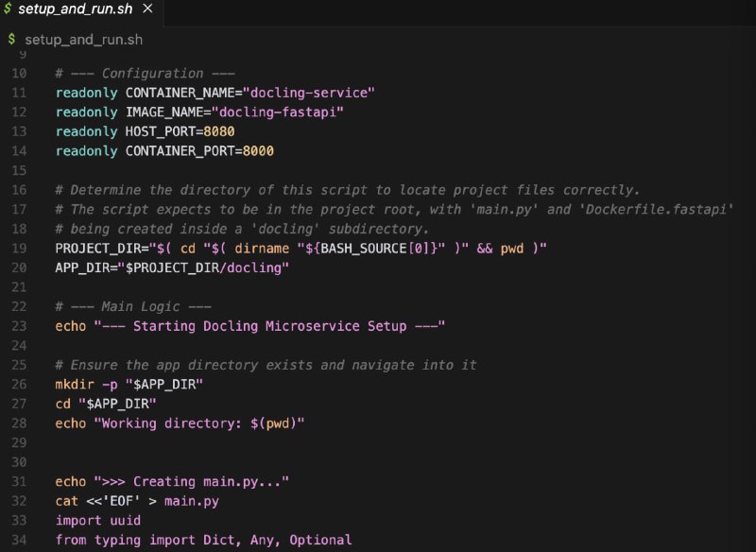Click line number 23 in gutter
The height and width of the screenshot is (552, 756).
[x=19, y=326]
